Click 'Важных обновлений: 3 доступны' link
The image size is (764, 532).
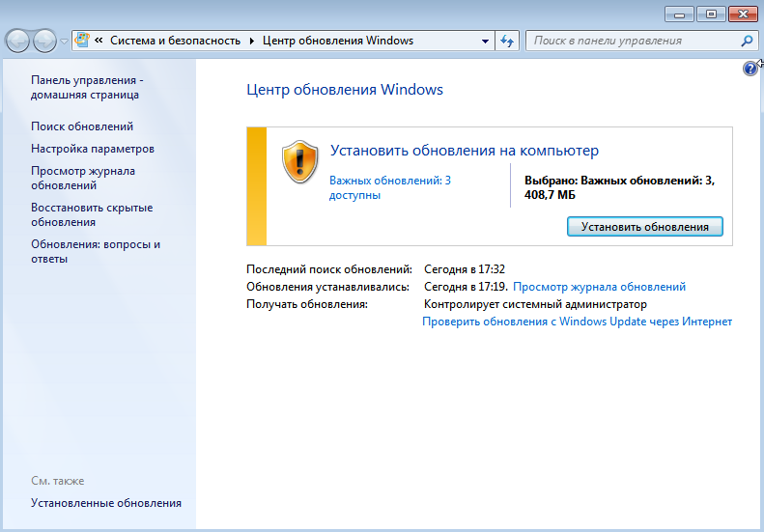click(x=390, y=187)
